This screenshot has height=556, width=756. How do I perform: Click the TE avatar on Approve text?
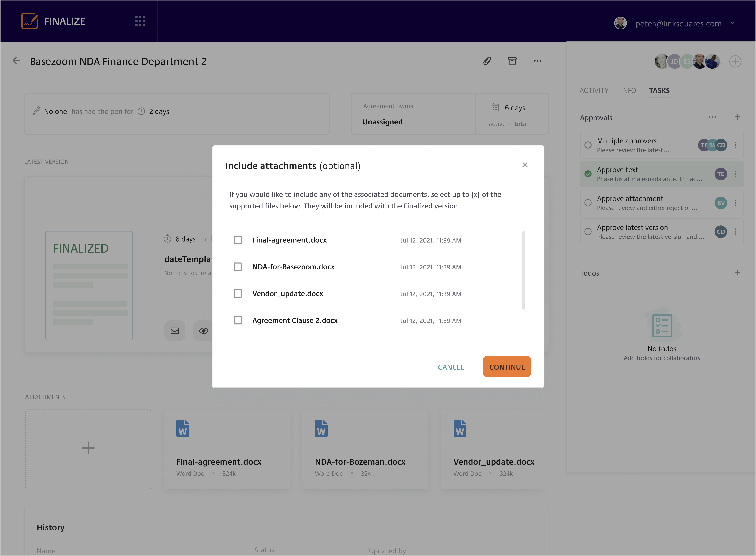click(x=721, y=174)
